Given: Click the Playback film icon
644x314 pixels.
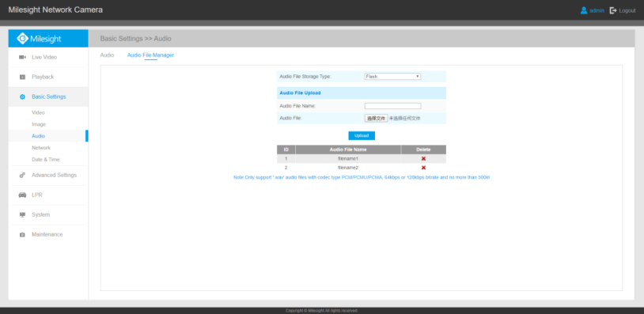Looking at the screenshot, I should [23, 77].
